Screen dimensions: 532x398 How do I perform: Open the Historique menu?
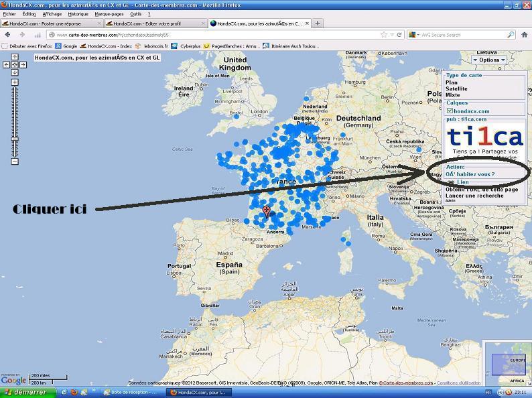pos(78,14)
